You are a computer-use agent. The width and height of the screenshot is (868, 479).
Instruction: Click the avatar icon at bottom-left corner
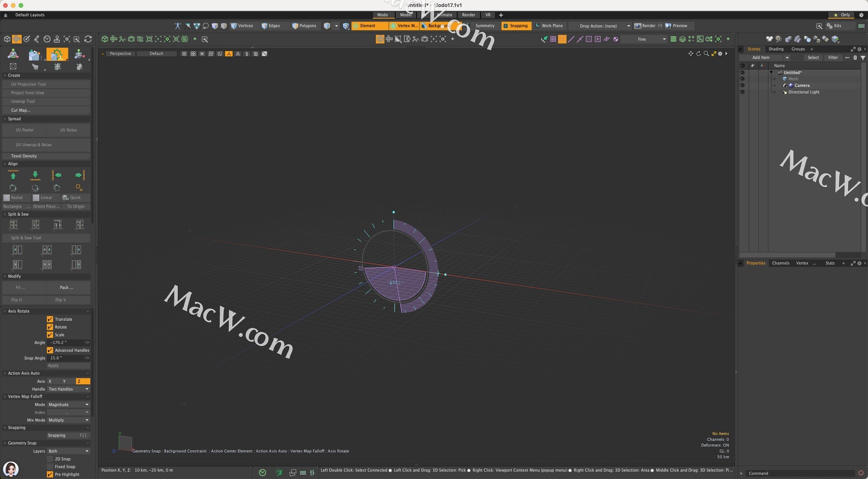(11, 469)
